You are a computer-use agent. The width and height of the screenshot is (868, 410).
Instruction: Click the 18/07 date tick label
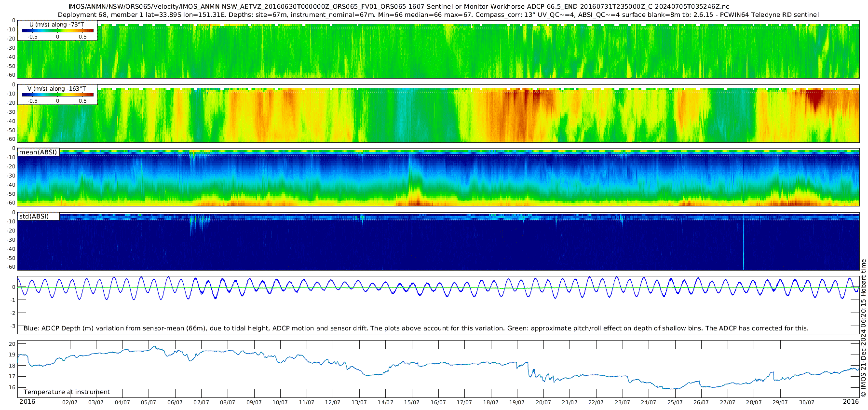491,402
